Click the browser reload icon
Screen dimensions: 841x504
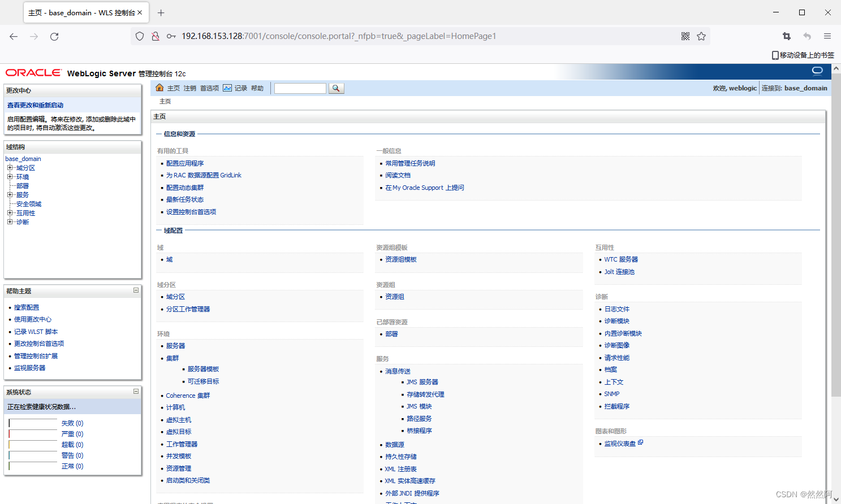pyautogui.click(x=54, y=36)
